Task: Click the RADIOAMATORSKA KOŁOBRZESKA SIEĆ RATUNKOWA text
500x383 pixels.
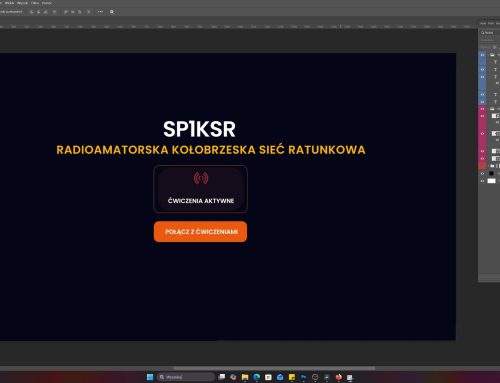Action: (211, 150)
